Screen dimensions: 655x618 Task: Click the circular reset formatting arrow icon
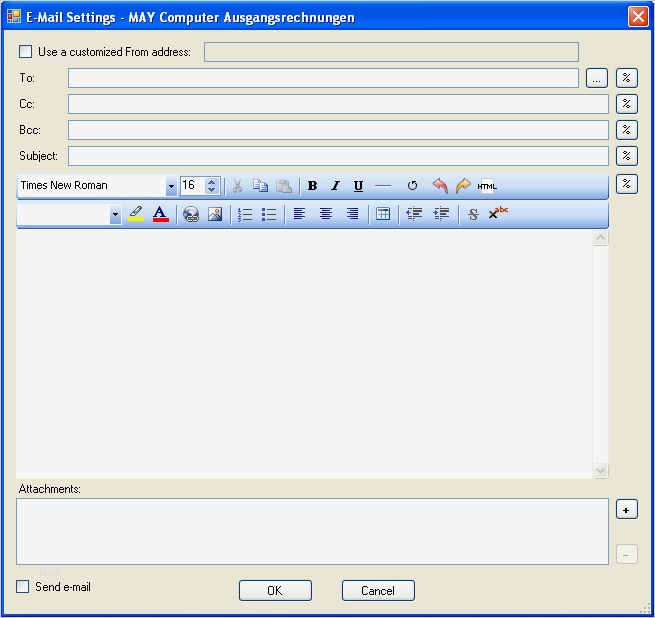click(412, 186)
